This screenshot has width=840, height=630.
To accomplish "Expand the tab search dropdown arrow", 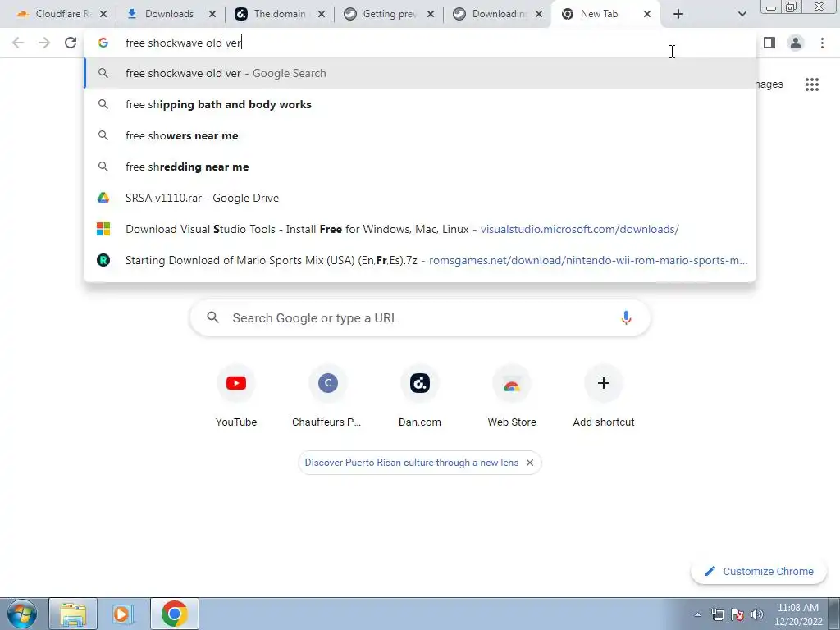I will coord(742,14).
